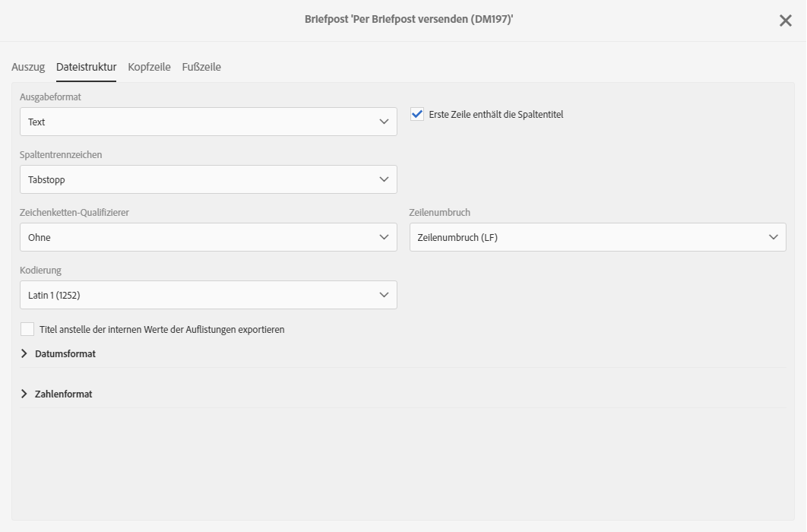Enable 'Titel anstelle der internen Werte' checkbox
This screenshot has width=807, height=532.
point(27,329)
